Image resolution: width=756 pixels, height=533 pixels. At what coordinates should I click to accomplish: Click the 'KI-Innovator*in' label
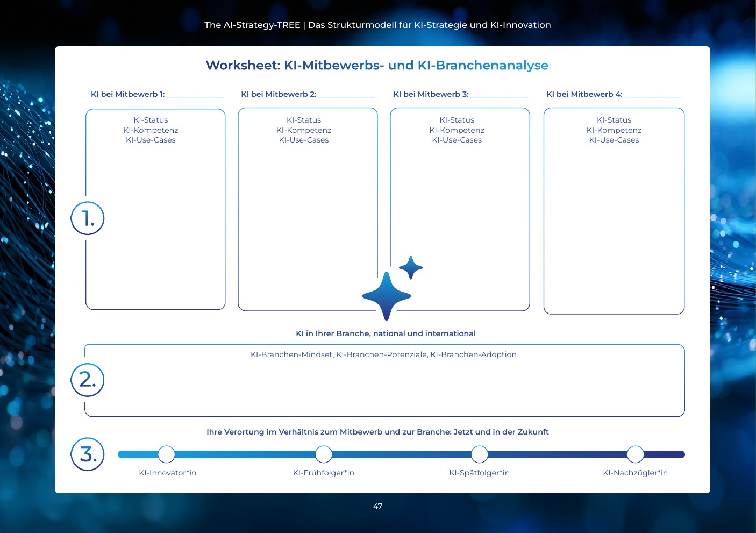coord(168,473)
